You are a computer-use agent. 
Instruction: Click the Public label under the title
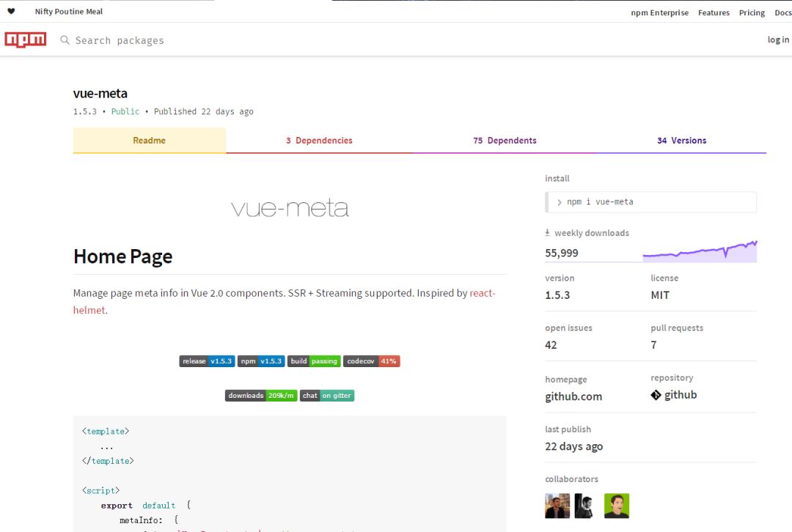click(x=125, y=111)
